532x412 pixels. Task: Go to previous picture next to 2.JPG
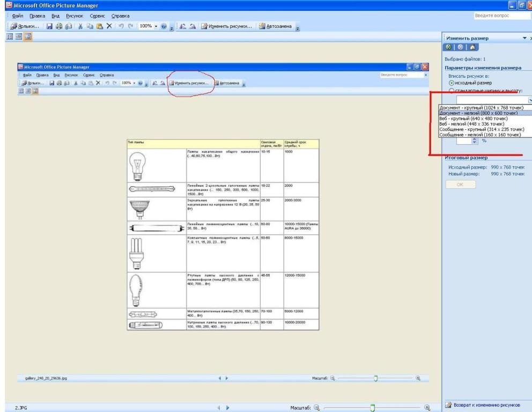click(x=219, y=408)
